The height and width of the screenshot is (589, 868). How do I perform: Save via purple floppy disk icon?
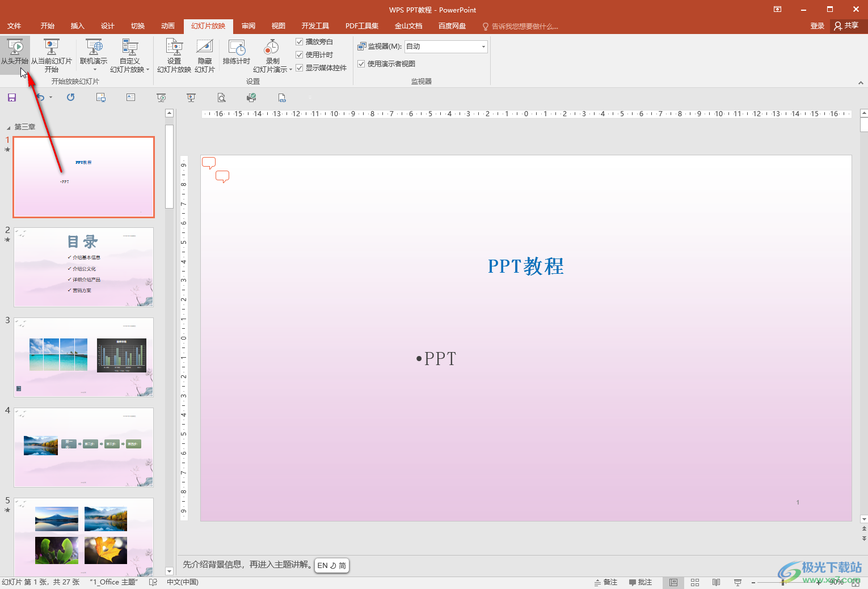tap(12, 98)
